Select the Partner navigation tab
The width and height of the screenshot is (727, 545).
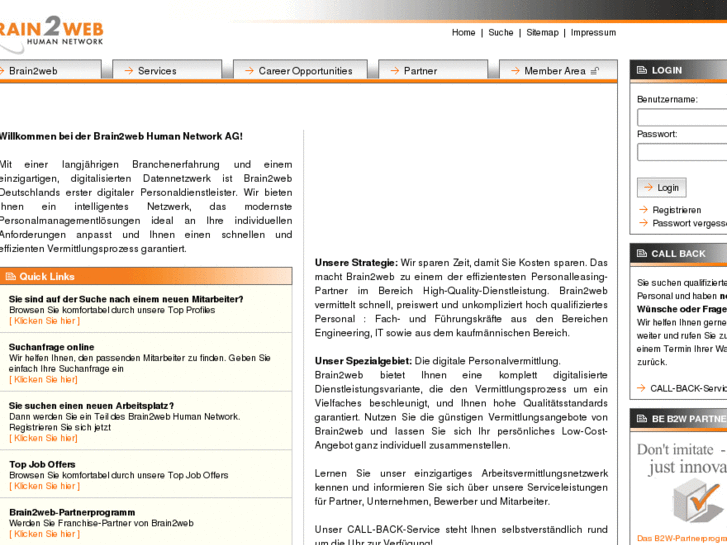(433, 70)
